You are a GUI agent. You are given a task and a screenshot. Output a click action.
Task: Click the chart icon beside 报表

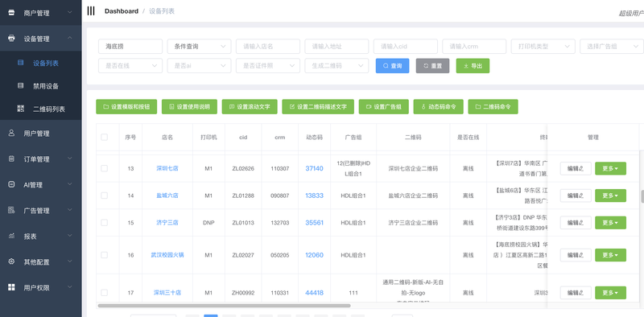click(x=11, y=236)
